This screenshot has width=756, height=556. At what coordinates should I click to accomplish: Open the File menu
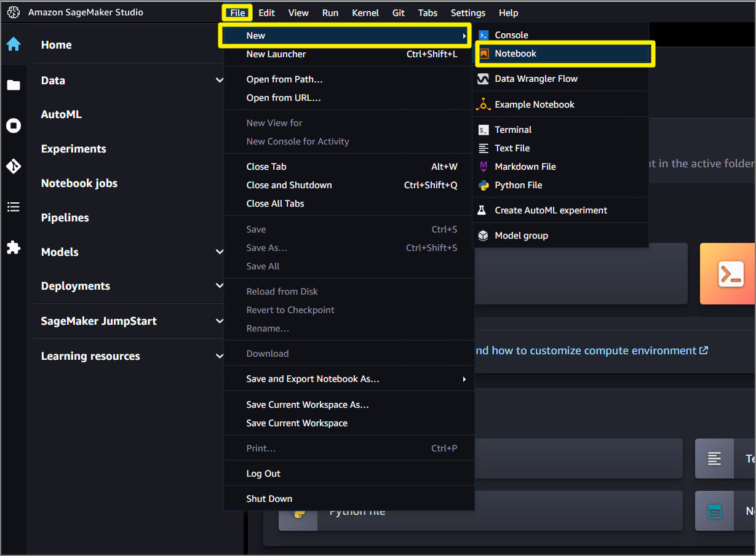point(237,12)
